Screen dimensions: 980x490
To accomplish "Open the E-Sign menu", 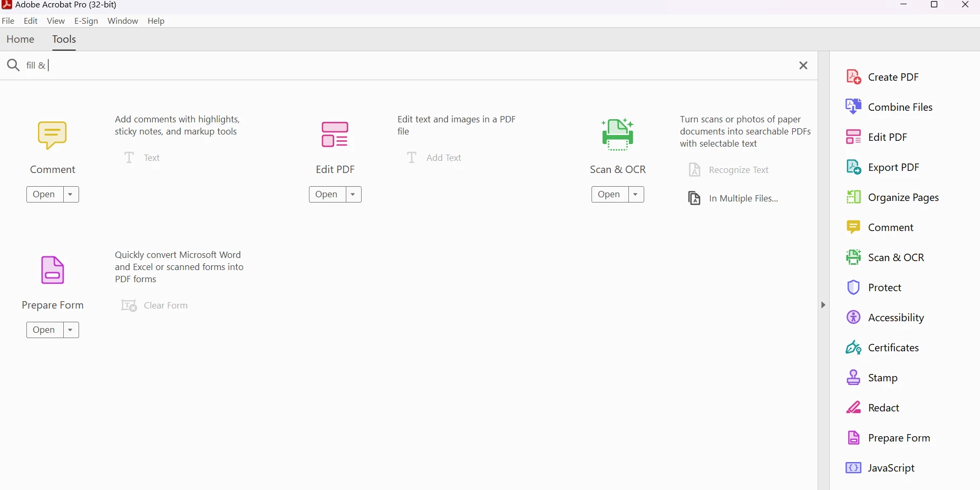I will tap(86, 21).
